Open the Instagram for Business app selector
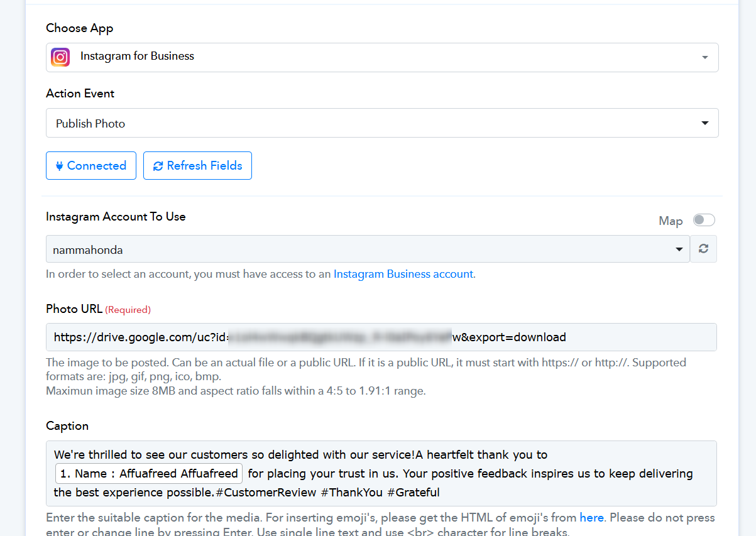The height and width of the screenshot is (536, 756). (382, 57)
